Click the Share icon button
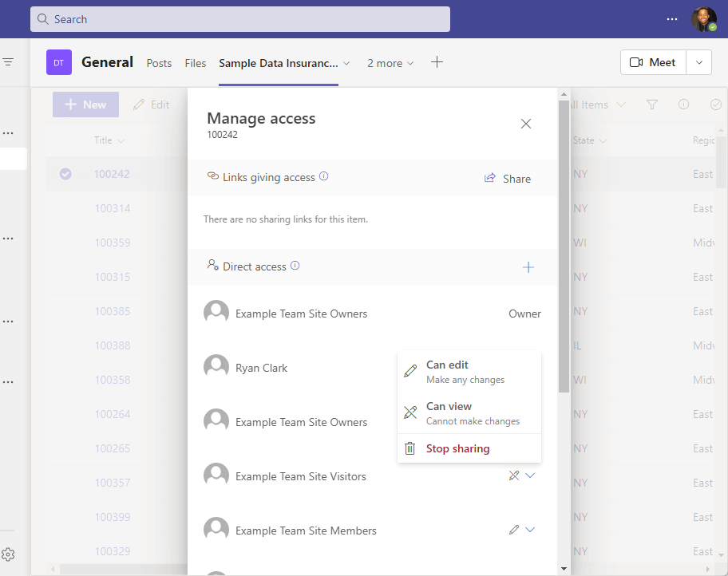This screenshot has height=576, width=728. click(x=508, y=179)
